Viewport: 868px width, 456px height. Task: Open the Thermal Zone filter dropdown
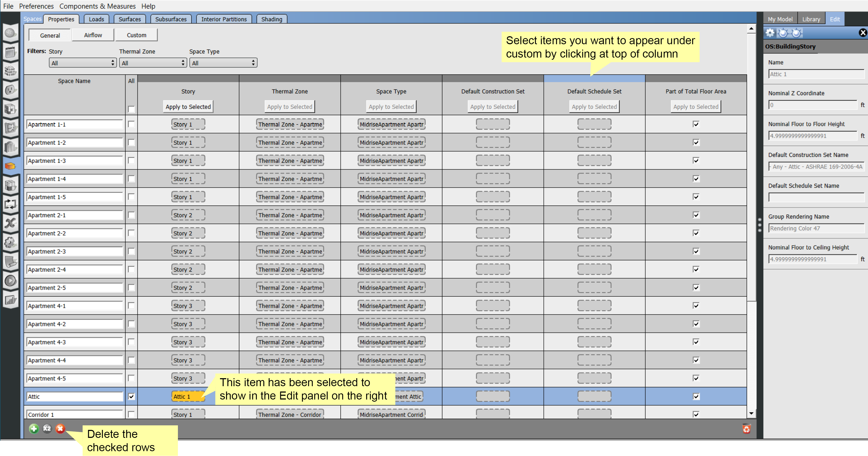click(153, 62)
